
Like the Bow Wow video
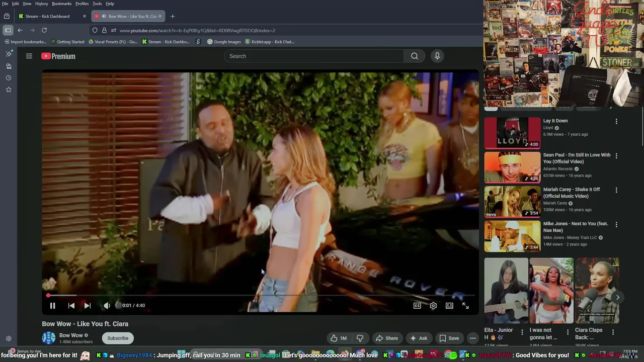coord(339,338)
